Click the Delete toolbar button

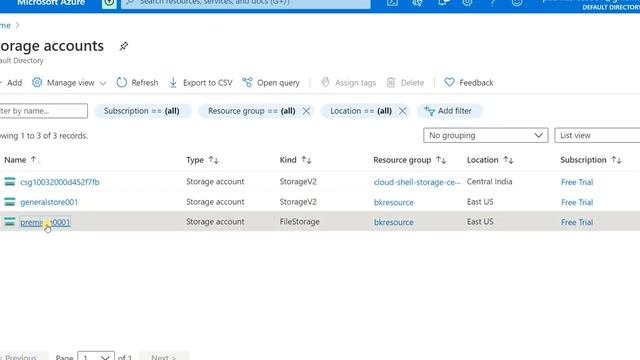coord(405,83)
